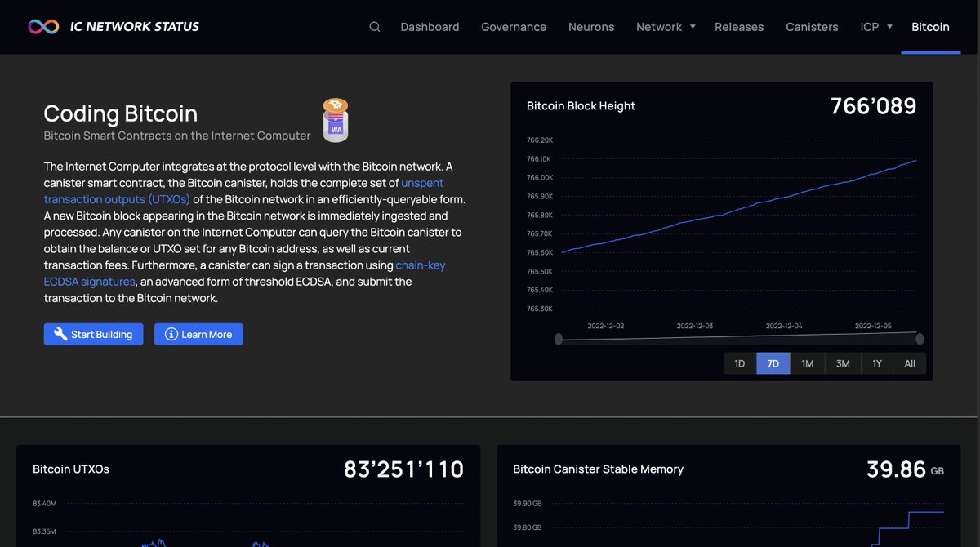Click the Bitcoin Smart Contracts subtitle
The height and width of the screenshot is (547, 980).
pos(177,136)
